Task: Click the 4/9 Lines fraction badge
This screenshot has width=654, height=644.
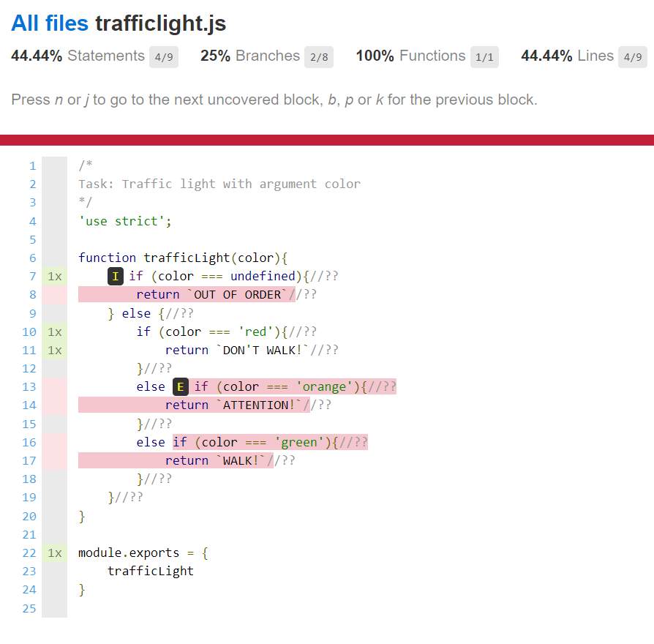Action: tap(632, 57)
